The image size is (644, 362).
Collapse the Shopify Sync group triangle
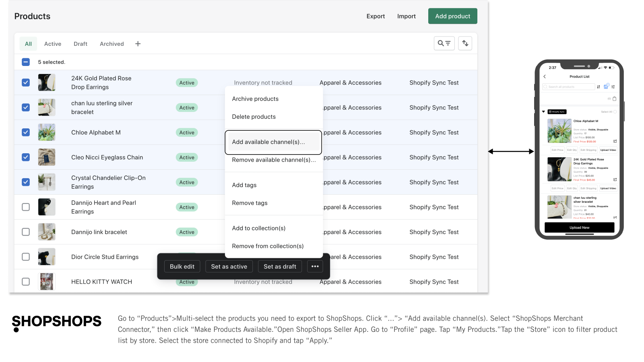tap(543, 112)
